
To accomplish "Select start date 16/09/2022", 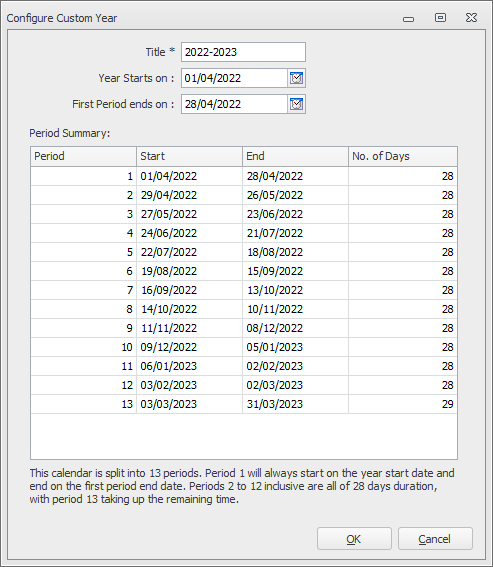I will [x=190, y=290].
